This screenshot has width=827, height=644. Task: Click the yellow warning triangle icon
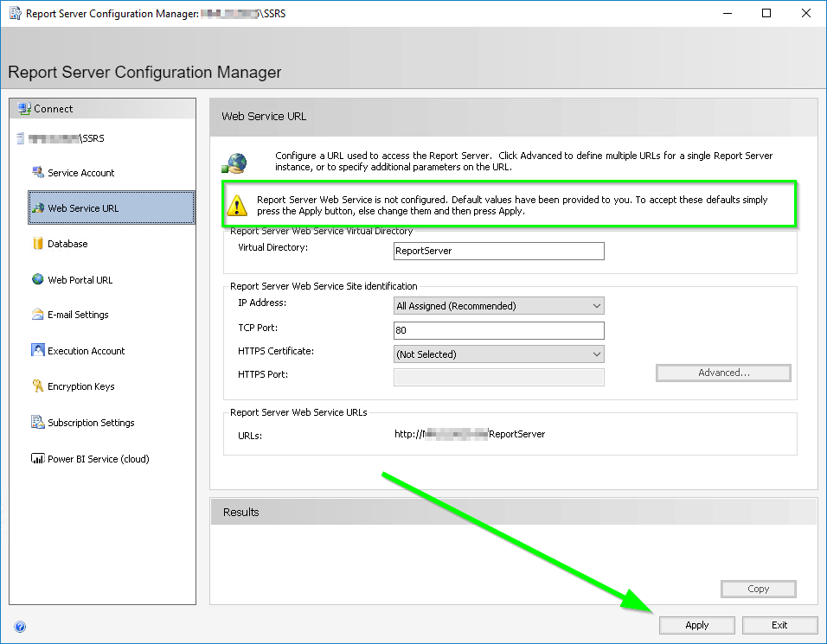coord(237,206)
